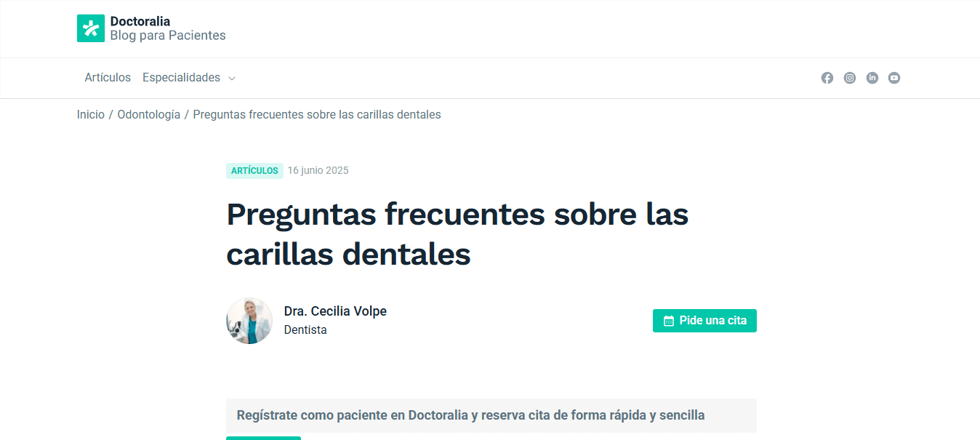Viewport: 980px width, 440px height.
Task: Click the Regístrate como paciente banner text
Action: [x=470, y=415]
